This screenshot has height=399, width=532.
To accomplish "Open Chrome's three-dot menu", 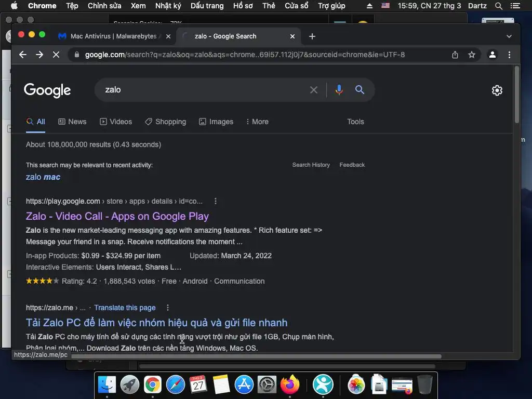I will coord(509,55).
